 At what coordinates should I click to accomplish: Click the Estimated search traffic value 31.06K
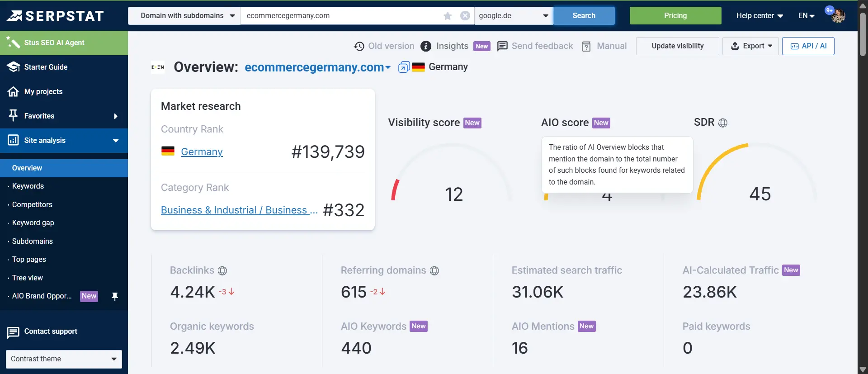(x=538, y=292)
